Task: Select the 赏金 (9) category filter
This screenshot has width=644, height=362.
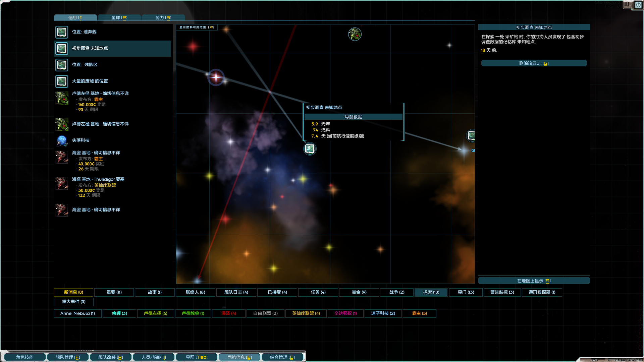Action: 359,292
